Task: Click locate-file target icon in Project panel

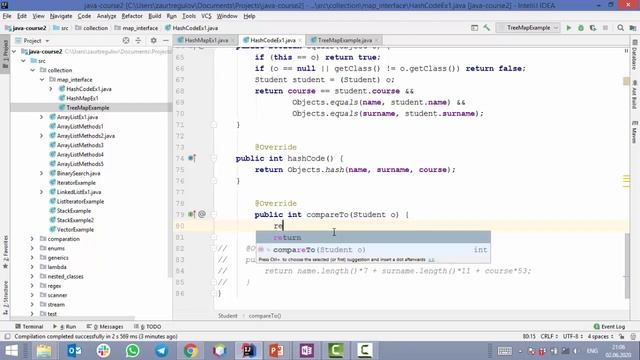Action: [126, 40]
